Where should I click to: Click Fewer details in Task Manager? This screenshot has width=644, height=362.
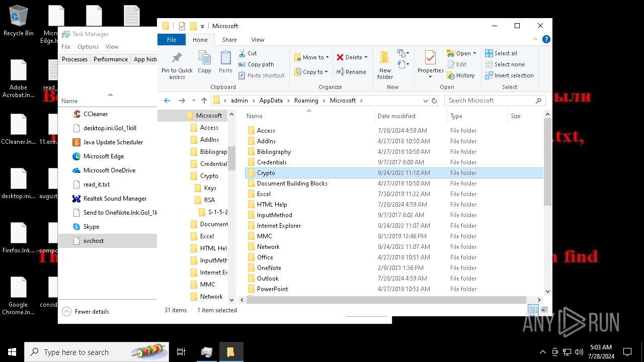click(x=86, y=312)
